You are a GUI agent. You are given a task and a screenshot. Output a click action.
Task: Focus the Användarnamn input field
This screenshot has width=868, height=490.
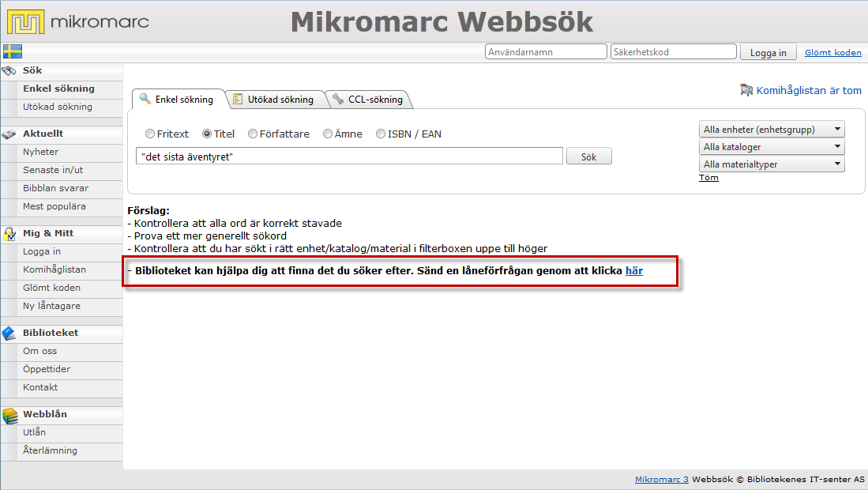coord(546,51)
